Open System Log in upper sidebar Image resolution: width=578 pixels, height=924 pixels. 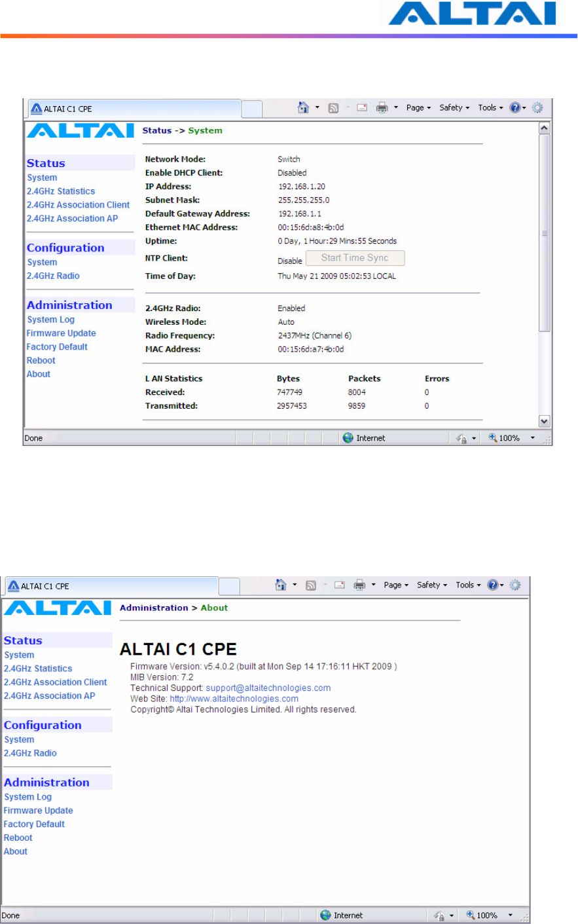point(51,320)
